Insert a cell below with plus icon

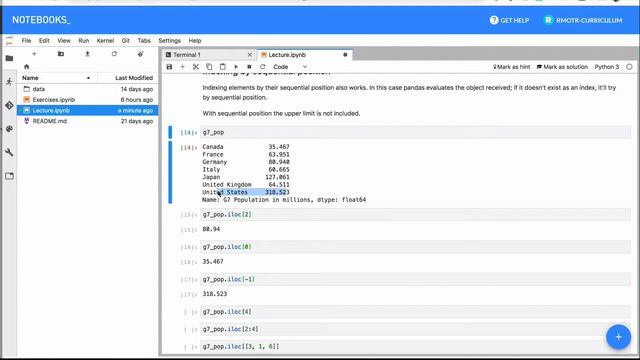[x=182, y=67]
